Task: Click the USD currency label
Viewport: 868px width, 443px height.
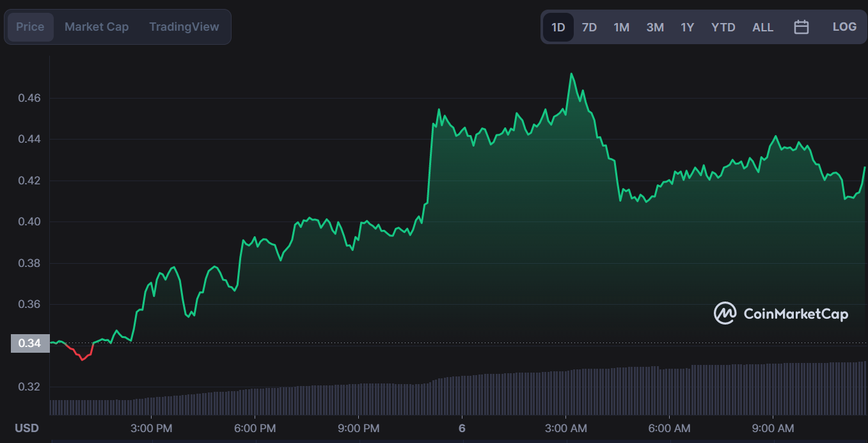Action: coord(27,428)
